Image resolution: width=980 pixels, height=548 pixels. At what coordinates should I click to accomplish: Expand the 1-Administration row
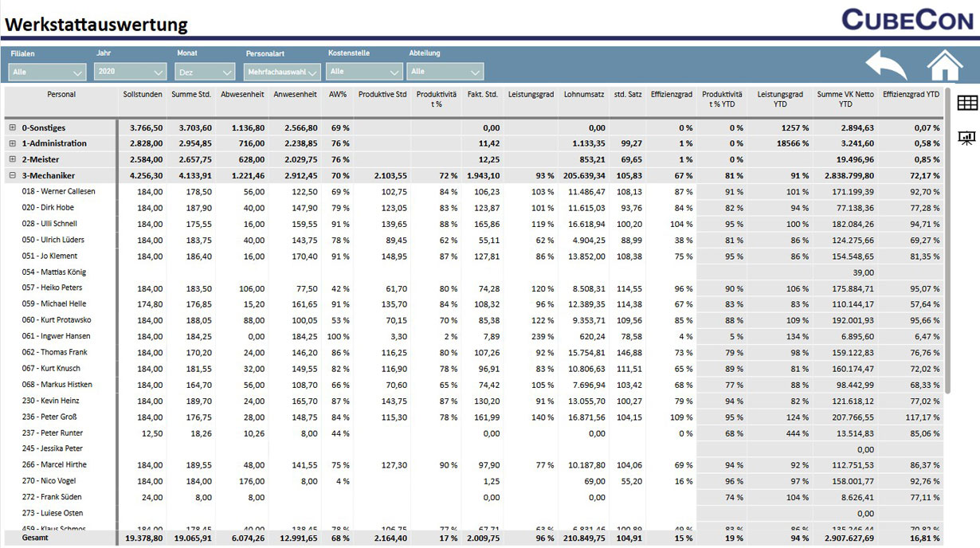pos(13,143)
